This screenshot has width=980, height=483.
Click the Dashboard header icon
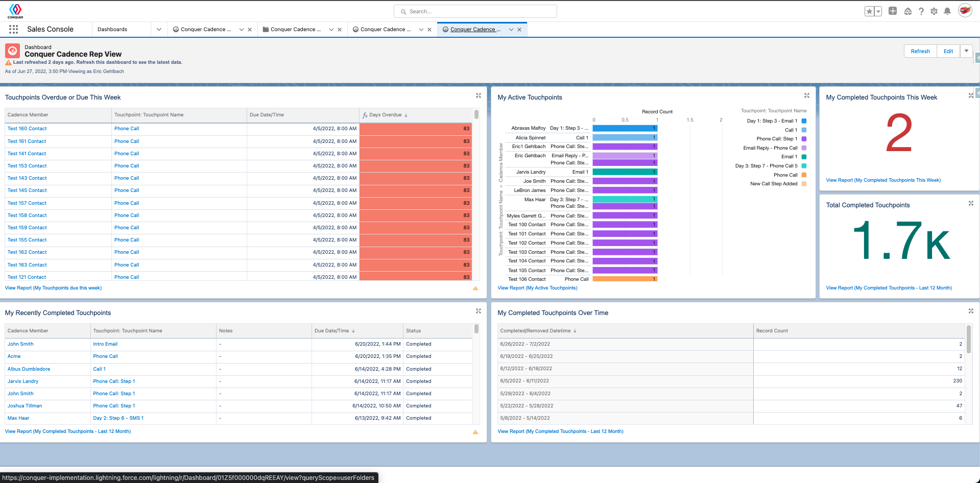coord(13,51)
